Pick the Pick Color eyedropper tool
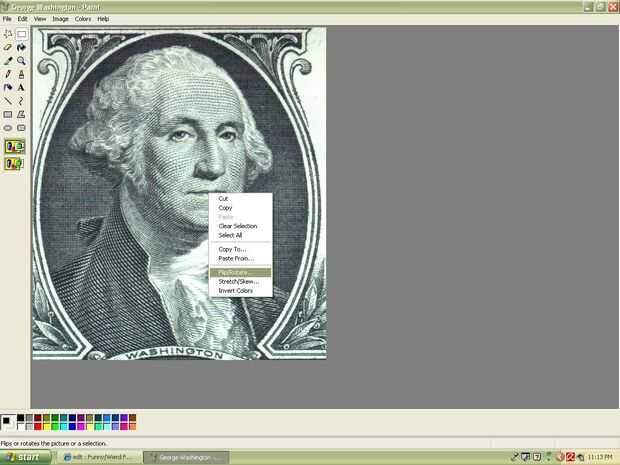This screenshot has height=465, width=620. point(8,61)
